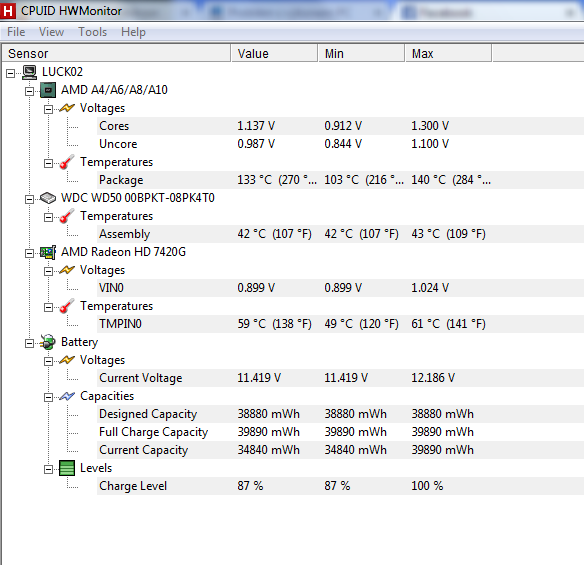Collapse the Radeon Temperatures branch
This screenshot has height=565, width=584.
coord(48,308)
